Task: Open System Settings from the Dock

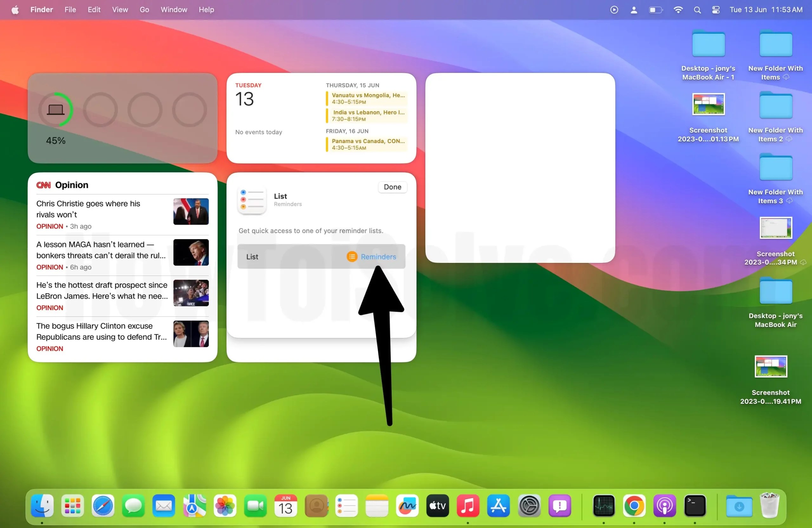Action: (x=529, y=506)
